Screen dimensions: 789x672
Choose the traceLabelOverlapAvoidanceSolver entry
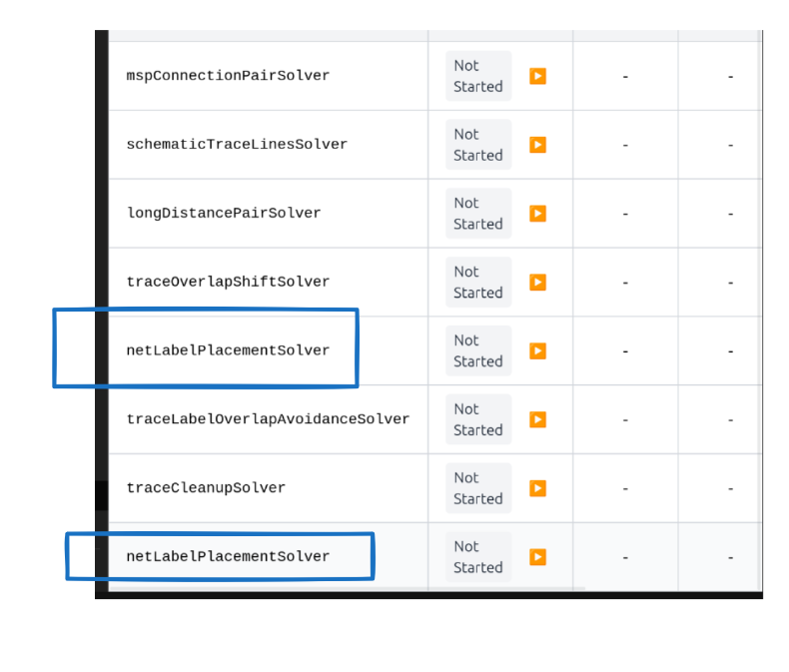pos(268,419)
